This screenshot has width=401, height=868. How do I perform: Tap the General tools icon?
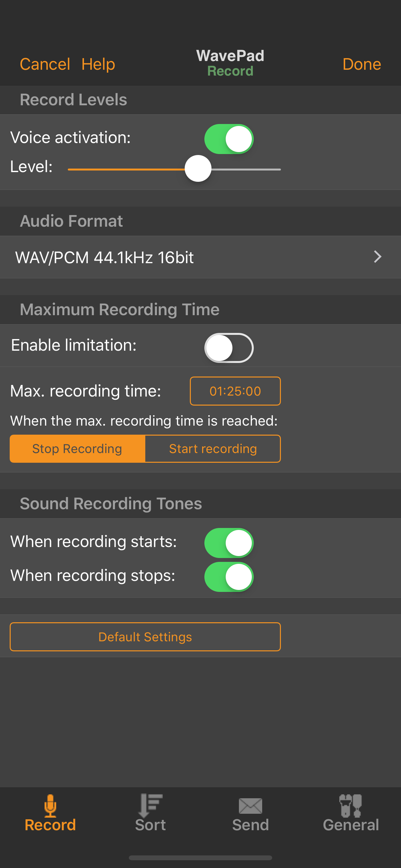coord(350,805)
